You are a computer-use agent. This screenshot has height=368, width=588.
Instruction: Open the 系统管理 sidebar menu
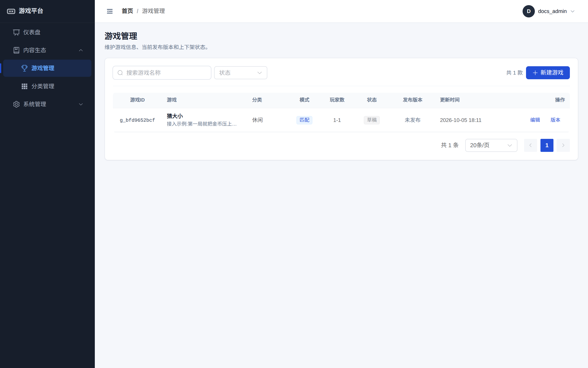coord(47,104)
